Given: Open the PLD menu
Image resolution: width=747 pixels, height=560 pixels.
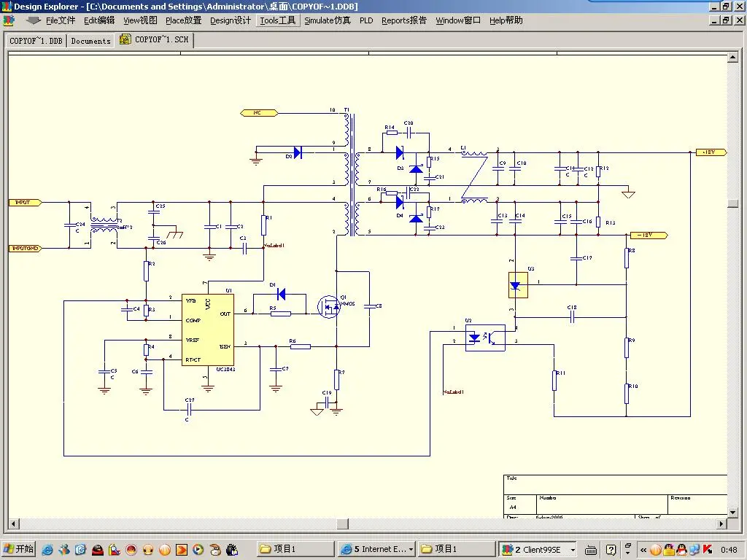Looking at the screenshot, I should click(366, 20).
